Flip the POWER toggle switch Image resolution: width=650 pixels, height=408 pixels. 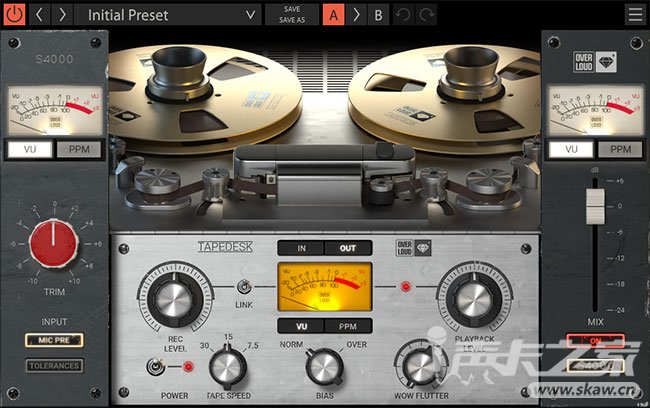pos(155,367)
